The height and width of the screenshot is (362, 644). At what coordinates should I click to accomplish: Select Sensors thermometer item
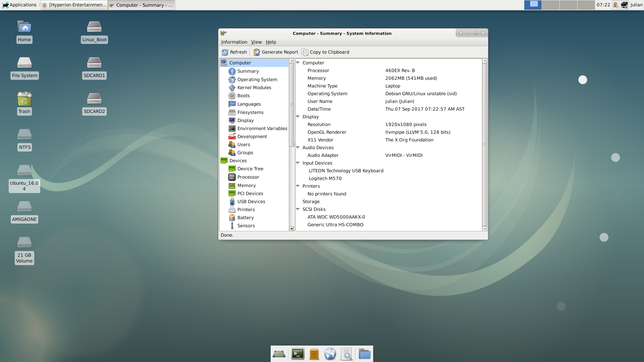click(232, 226)
